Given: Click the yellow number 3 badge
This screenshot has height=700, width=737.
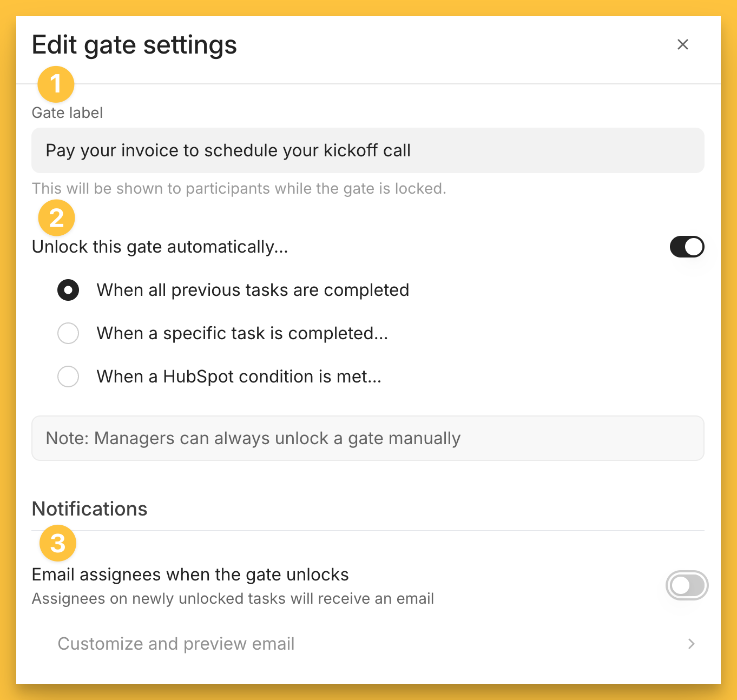Looking at the screenshot, I should pyautogui.click(x=58, y=543).
